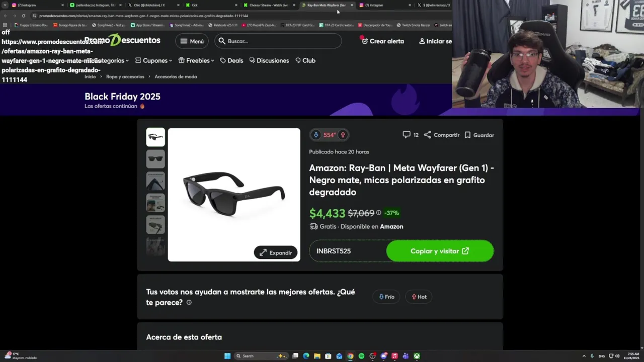
Task: Expand the Freebies dropdown
Action: [x=196, y=60]
